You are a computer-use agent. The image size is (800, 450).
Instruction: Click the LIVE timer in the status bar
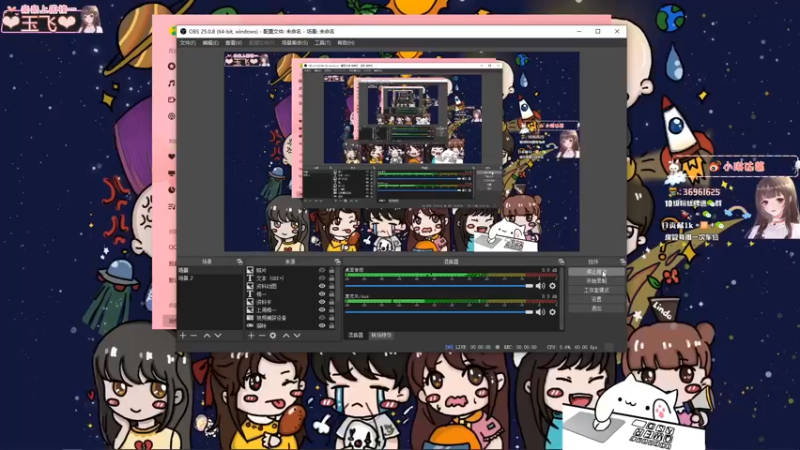(473, 347)
